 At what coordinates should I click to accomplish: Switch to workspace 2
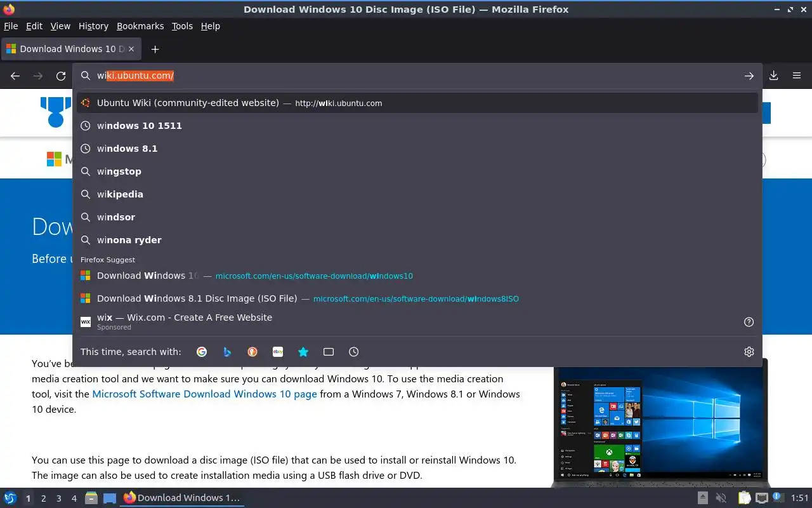tap(43, 498)
